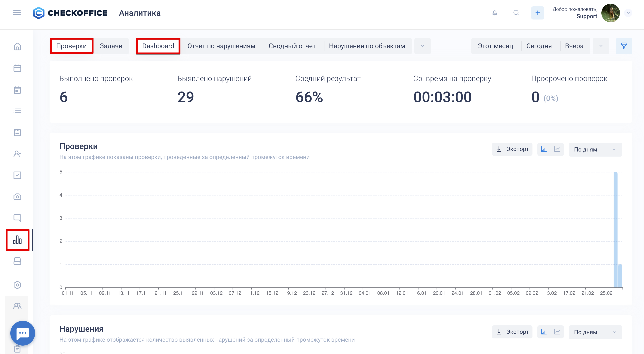
Task: Open clipboard icon at sidebar bottom
Action: (x=17, y=349)
